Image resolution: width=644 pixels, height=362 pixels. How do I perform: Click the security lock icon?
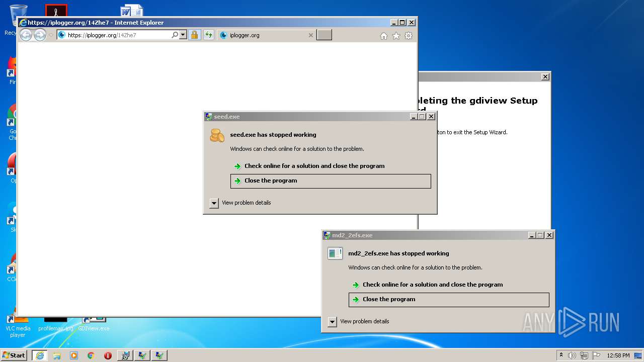point(194,35)
